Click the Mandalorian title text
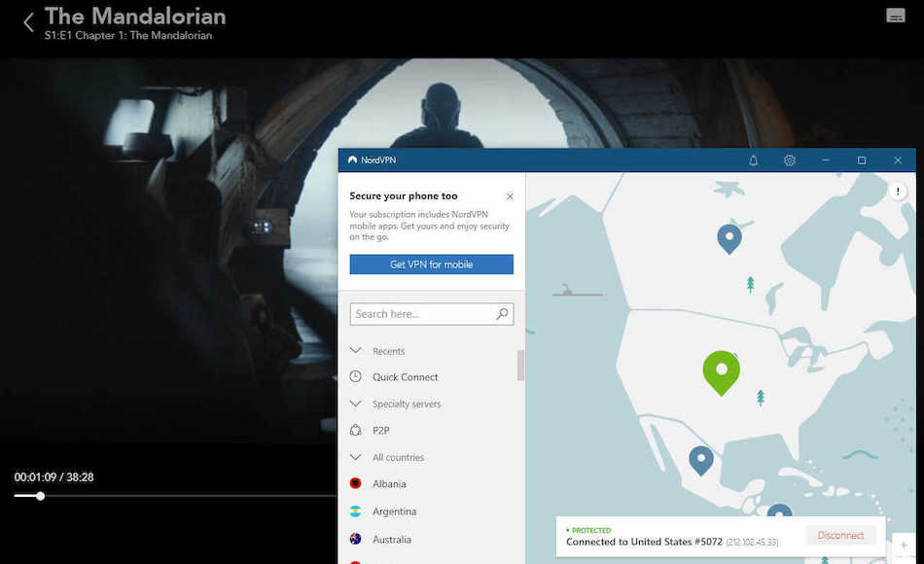The height and width of the screenshot is (564, 924). tap(135, 17)
